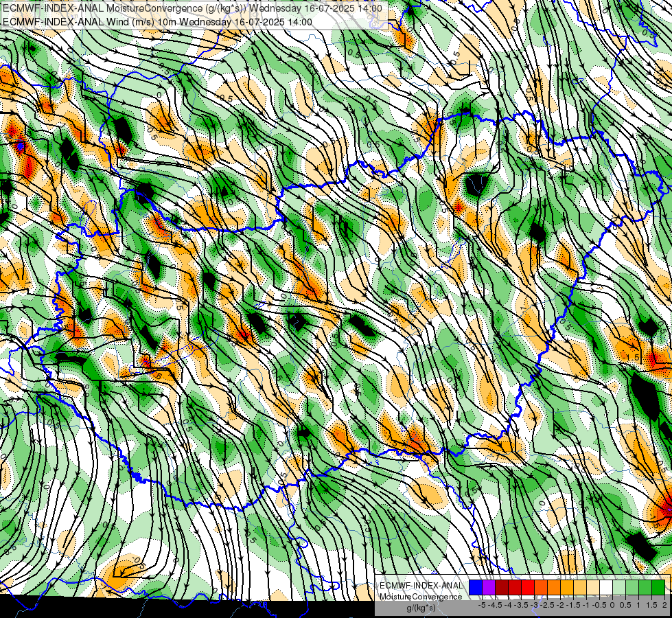Image resolution: width=672 pixels, height=618 pixels.
Task: Click the darkest green legend swatch
Action: [658, 587]
